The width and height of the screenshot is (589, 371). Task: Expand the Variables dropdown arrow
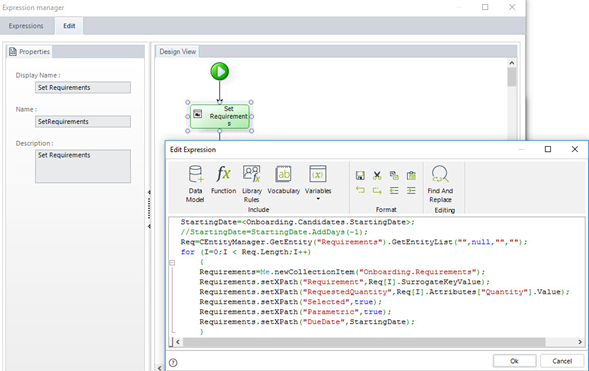[318, 199]
